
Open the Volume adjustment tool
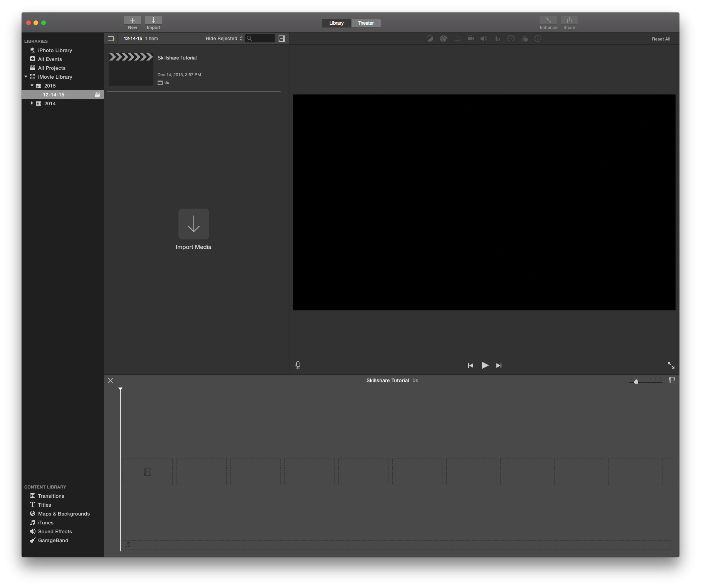click(484, 39)
